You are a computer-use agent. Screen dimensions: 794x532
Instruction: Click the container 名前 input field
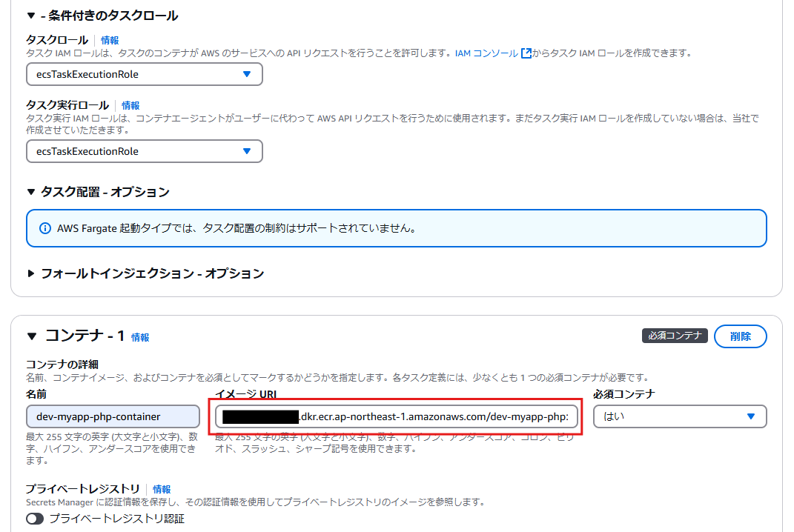(x=113, y=416)
